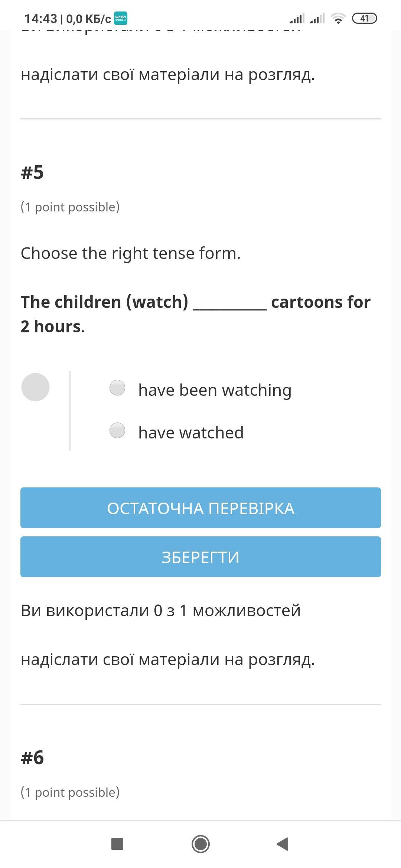
Task: Tap the sentence "The children (watch)" prompt
Action: pyautogui.click(x=104, y=302)
